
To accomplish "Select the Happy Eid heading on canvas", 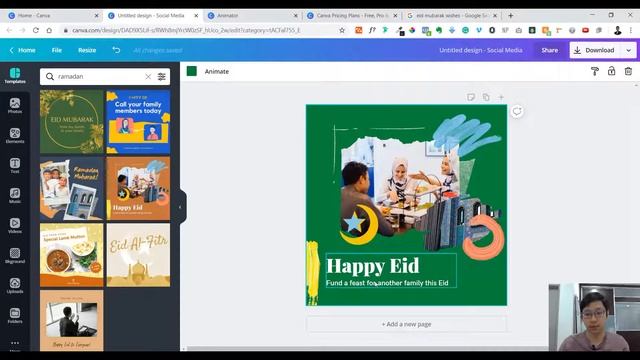I will click(373, 266).
